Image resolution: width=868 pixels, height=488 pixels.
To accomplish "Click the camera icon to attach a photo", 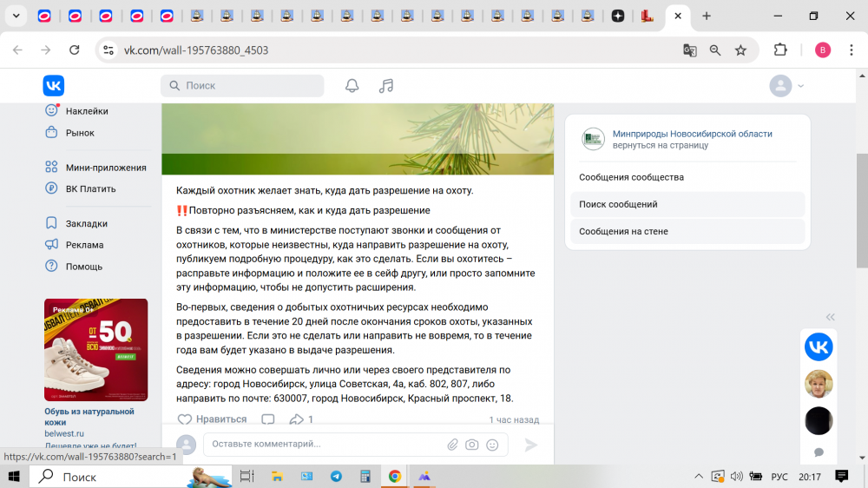I will click(x=471, y=445).
